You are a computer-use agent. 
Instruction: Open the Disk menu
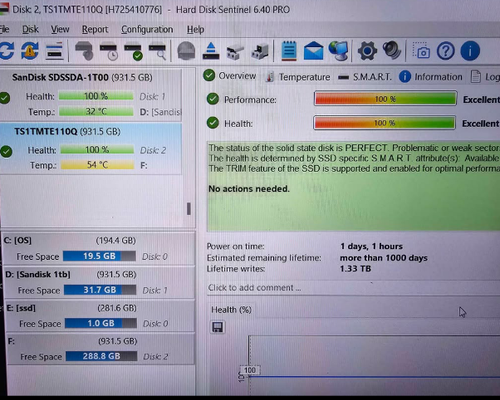(x=30, y=29)
